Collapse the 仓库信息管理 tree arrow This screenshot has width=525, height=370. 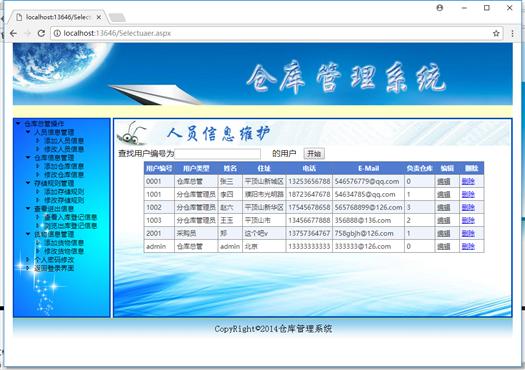coord(28,157)
